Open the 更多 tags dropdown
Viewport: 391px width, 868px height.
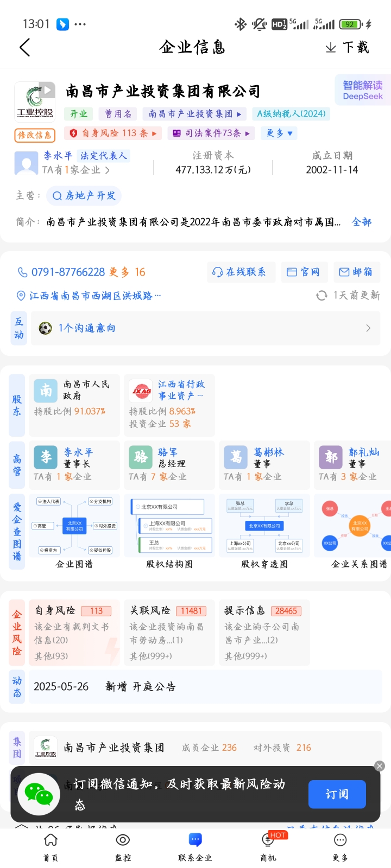(x=279, y=133)
